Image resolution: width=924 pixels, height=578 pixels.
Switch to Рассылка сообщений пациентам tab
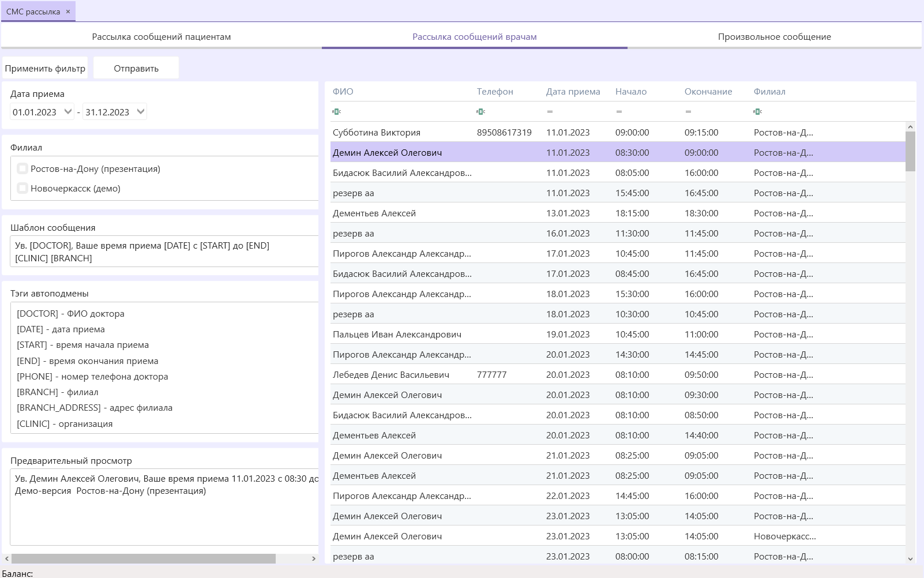point(161,36)
